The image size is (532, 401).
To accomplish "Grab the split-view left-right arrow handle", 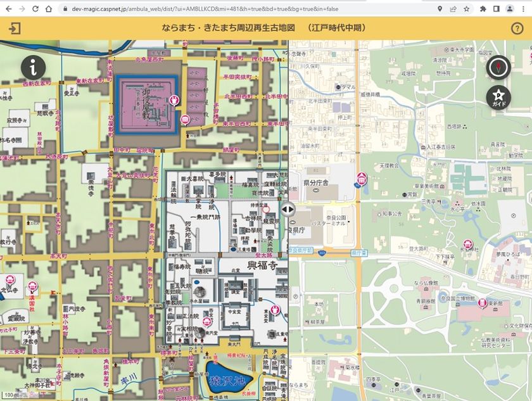I will point(288,209).
